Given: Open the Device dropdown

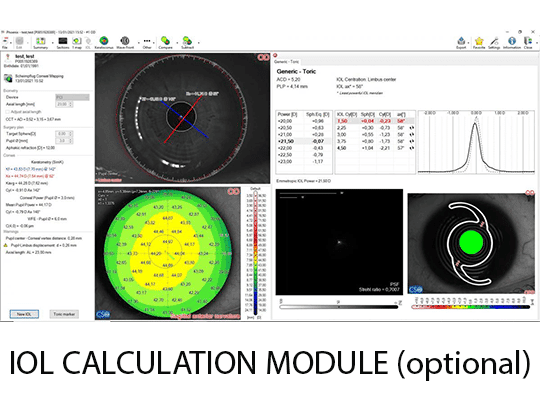Looking at the screenshot, I should point(72,98).
